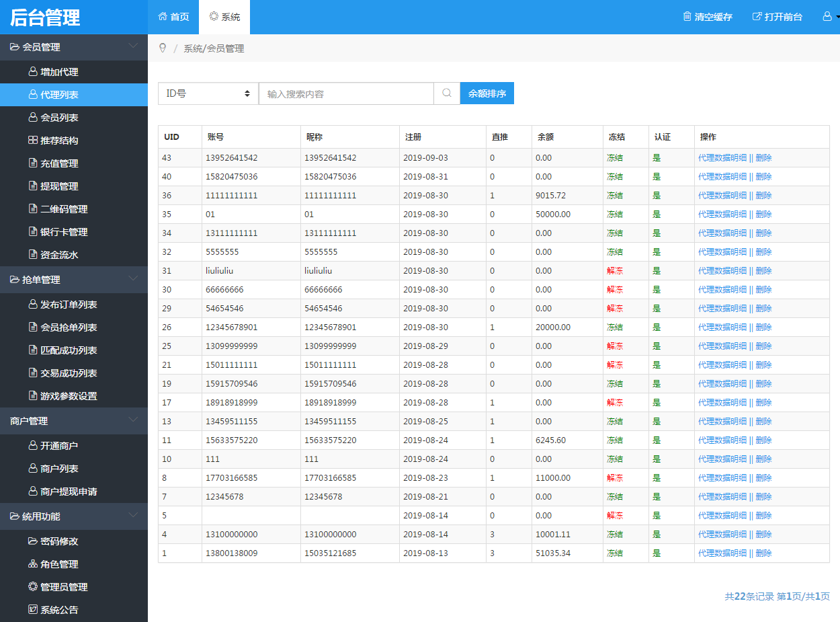
Task: Click the 余额排序 button
Action: coord(487,93)
